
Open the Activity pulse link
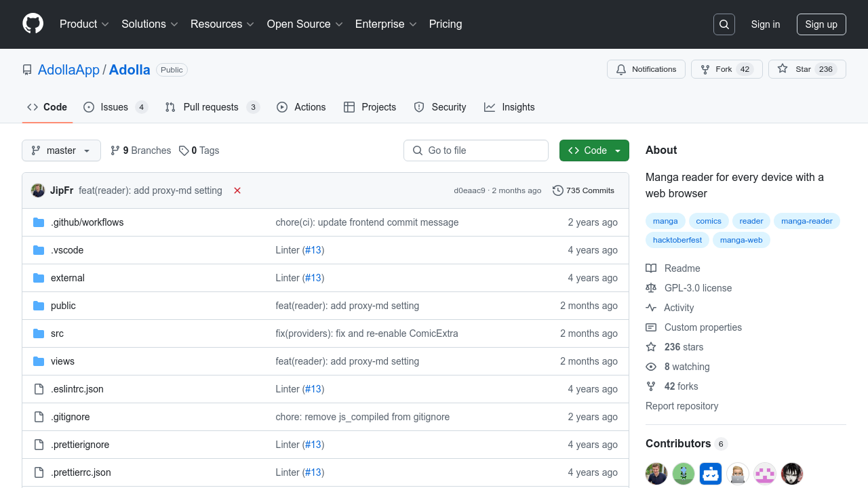click(669, 308)
